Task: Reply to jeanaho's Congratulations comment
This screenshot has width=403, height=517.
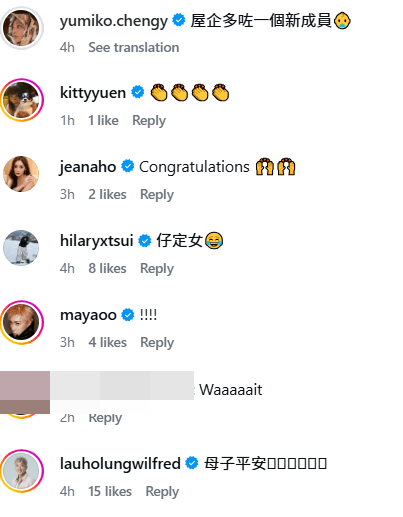Action: pyautogui.click(x=157, y=194)
